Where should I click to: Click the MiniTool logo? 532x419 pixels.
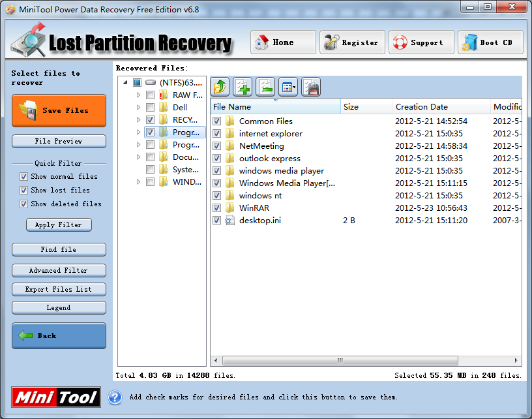pos(56,397)
